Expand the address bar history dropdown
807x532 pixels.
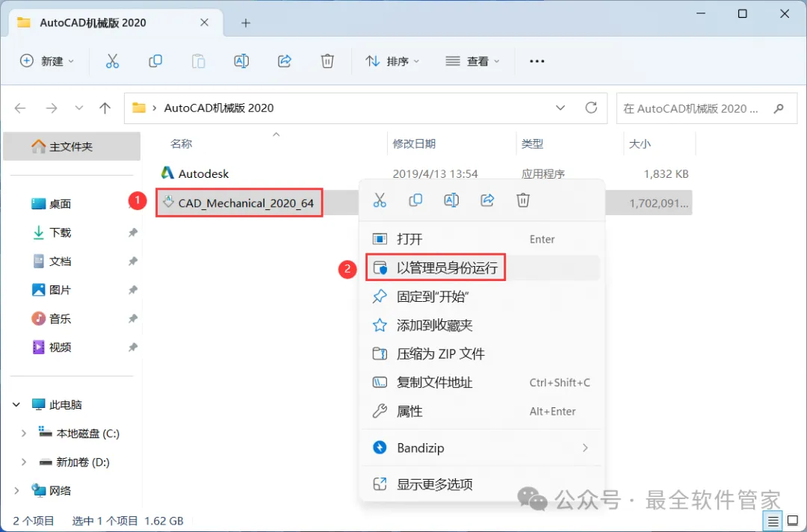click(x=560, y=108)
